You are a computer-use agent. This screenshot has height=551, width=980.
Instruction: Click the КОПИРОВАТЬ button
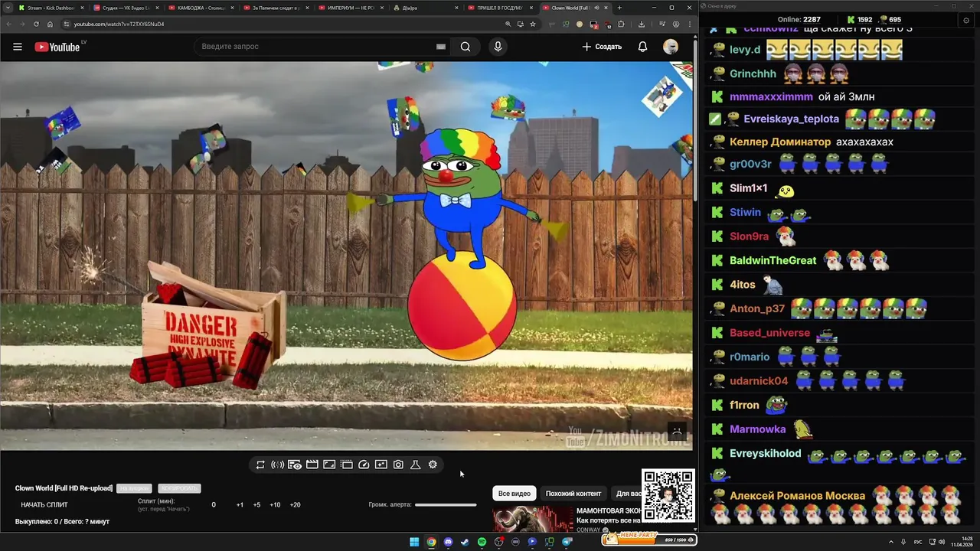pos(179,488)
